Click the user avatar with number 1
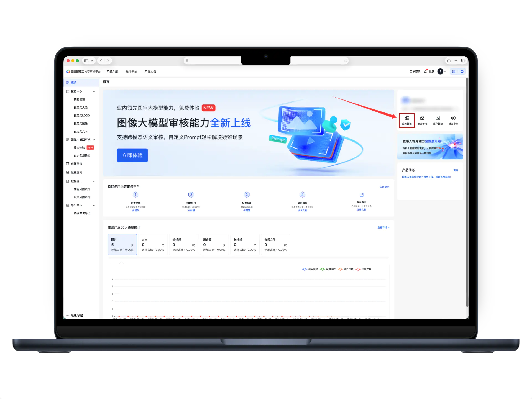 pyautogui.click(x=440, y=71)
